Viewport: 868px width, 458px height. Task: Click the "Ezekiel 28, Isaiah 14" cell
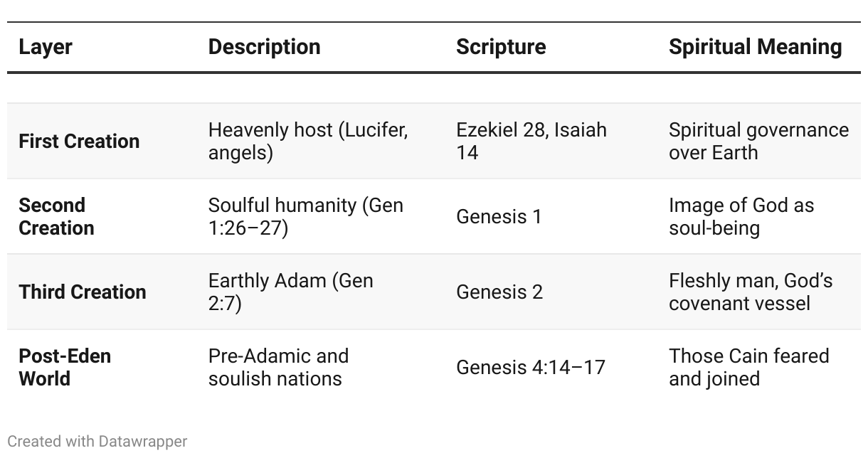[531, 141]
